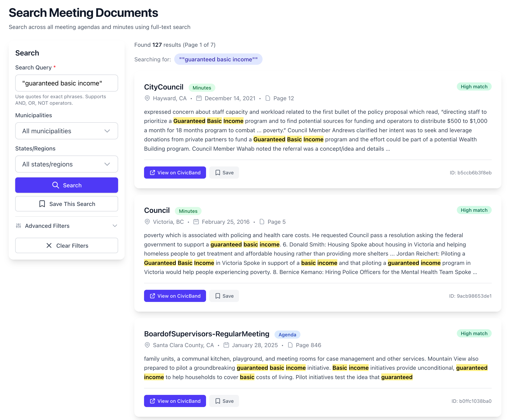The width and height of the screenshot is (517, 420).
Task: Click external-link icon on Hayward result's View button
Action: click(x=152, y=173)
